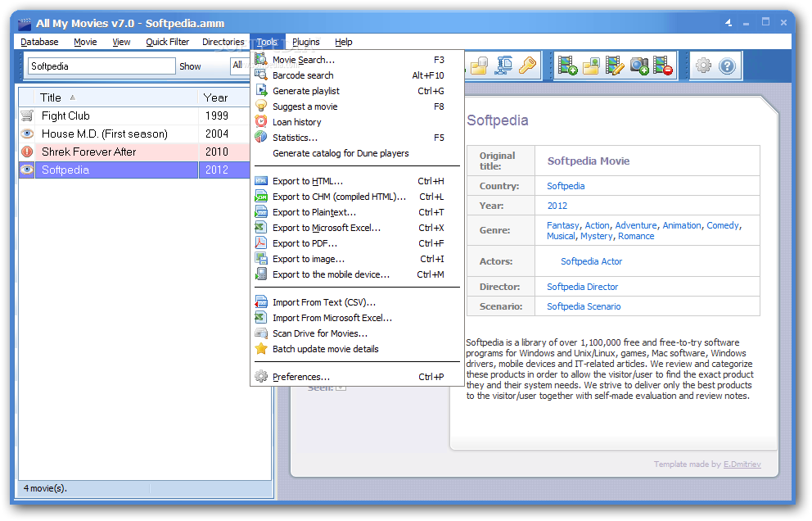Click the eye icon beside House M.D.

pos(27,134)
